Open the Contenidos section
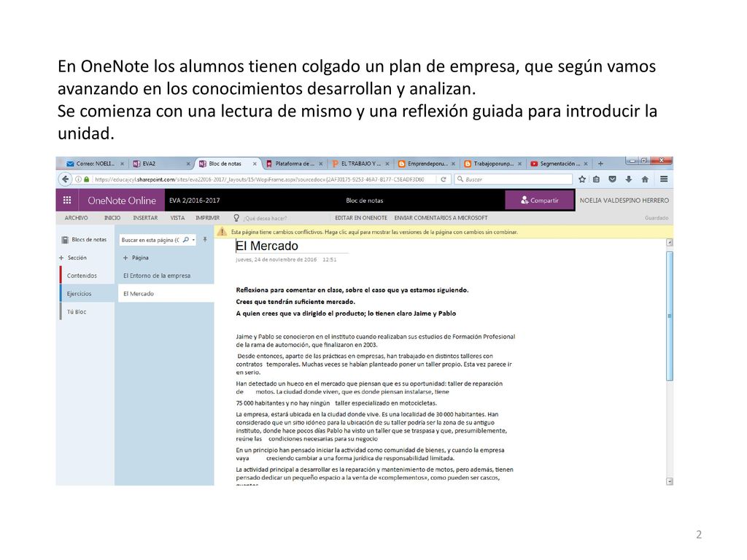Screen dimensions: 747x560 87,276
